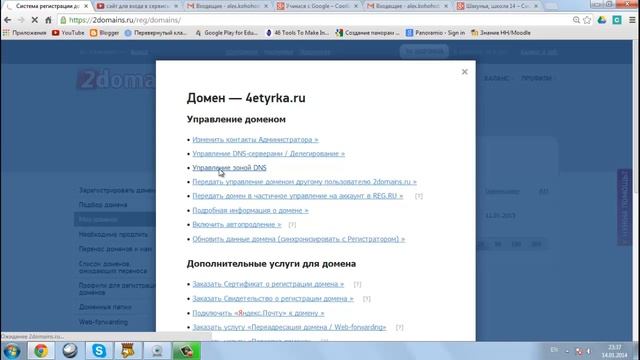Open Подбор домена in background sidebar
Screen dimensions: 640x360
click(x=103, y=205)
